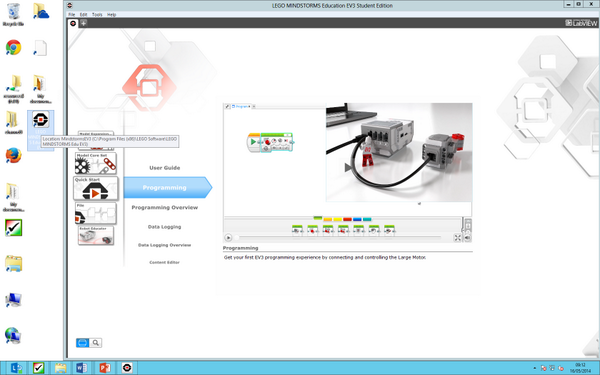Open the Robot Educator category
The image size is (600, 375).
[x=96, y=235]
